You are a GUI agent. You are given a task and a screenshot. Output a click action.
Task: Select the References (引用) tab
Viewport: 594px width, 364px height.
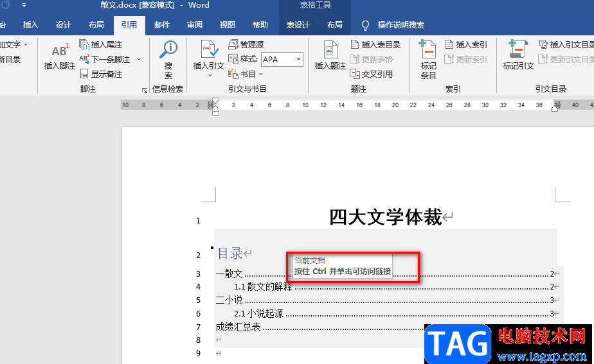click(129, 25)
